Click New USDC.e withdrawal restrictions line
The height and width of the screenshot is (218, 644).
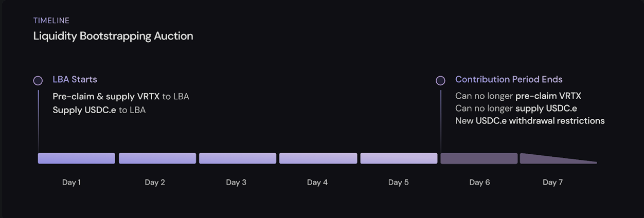point(530,120)
